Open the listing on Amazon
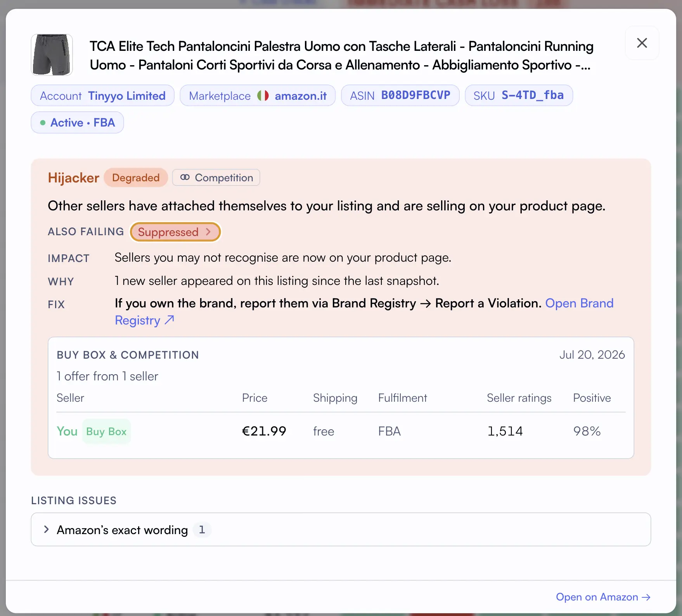 pos(603,597)
